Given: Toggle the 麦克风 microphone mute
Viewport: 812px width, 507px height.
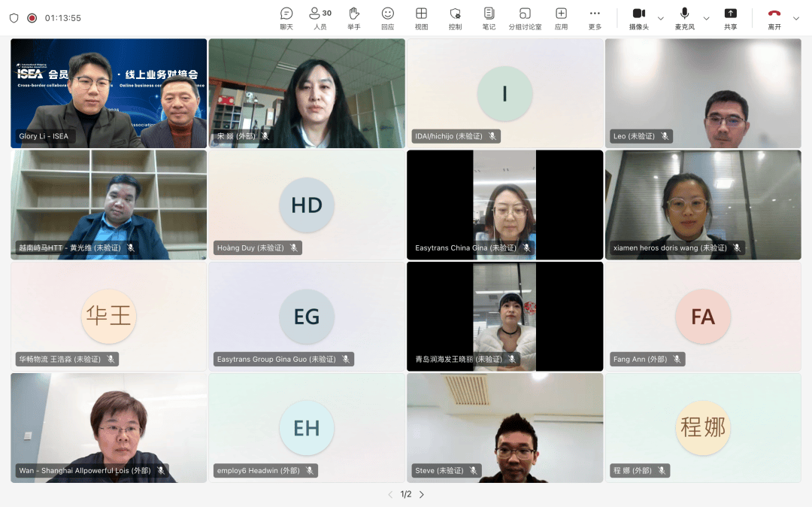Looking at the screenshot, I should pyautogui.click(x=684, y=18).
